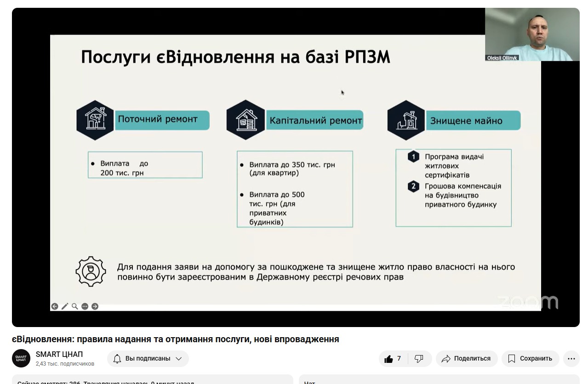588x384 pixels.
Task: Click the next slide arrow icon
Action: click(95, 306)
